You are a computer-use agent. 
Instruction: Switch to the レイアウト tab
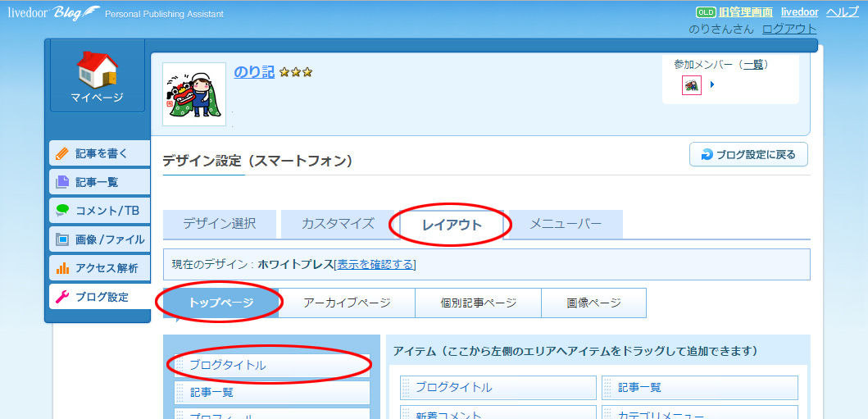click(452, 225)
